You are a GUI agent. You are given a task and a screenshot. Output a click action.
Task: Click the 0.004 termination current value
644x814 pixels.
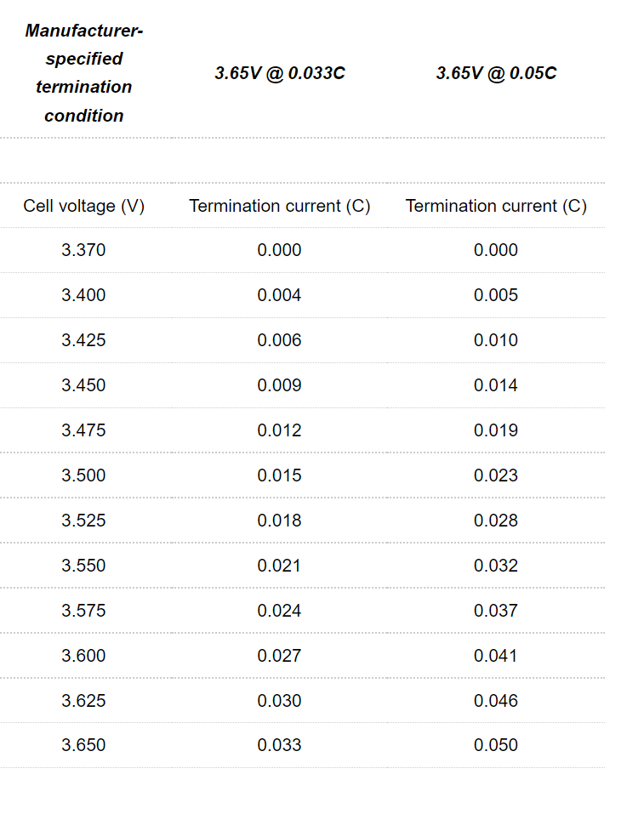[279, 295]
